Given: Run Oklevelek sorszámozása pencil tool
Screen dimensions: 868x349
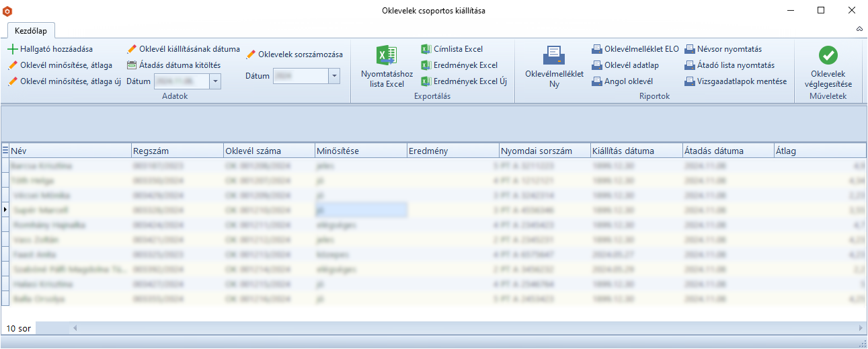Looking at the screenshot, I should (x=251, y=54).
